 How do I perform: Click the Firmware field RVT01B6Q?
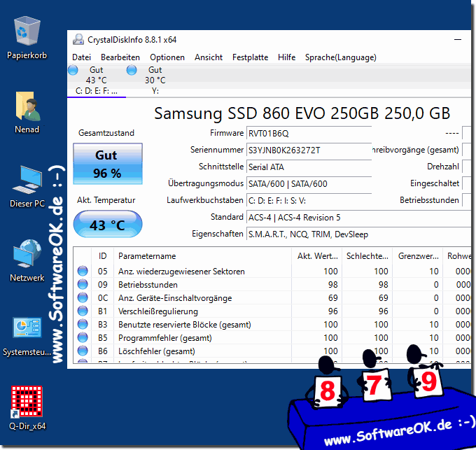(309, 133)
